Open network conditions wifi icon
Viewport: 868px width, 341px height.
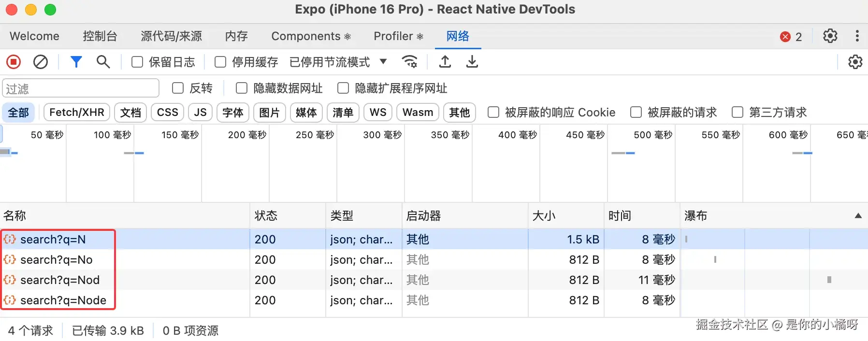(410, 62)
